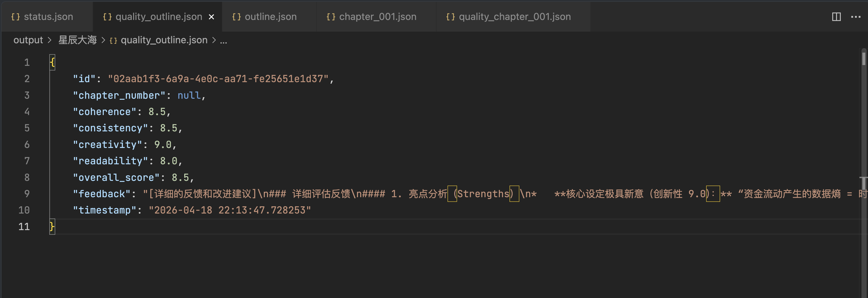This screenshot has width=868, height=298.
Task: Place cursor on the timestamp value
Action: pyautogui.click(x=229, y=210)
